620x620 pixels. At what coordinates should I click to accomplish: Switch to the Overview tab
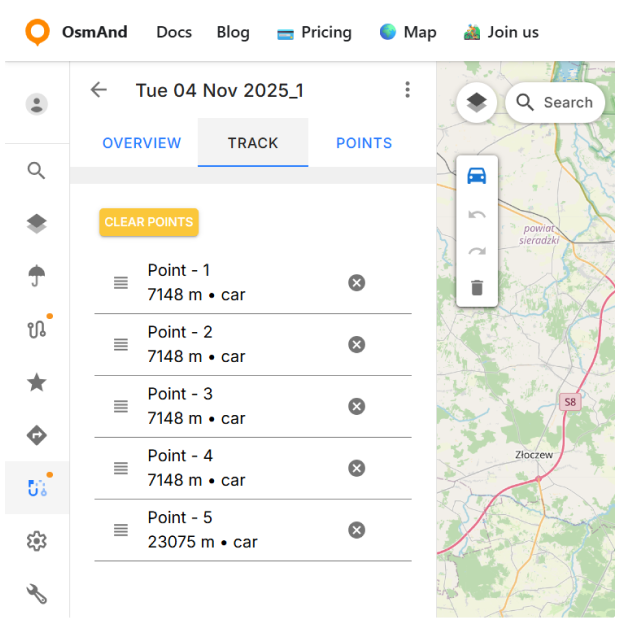[142, 143]
